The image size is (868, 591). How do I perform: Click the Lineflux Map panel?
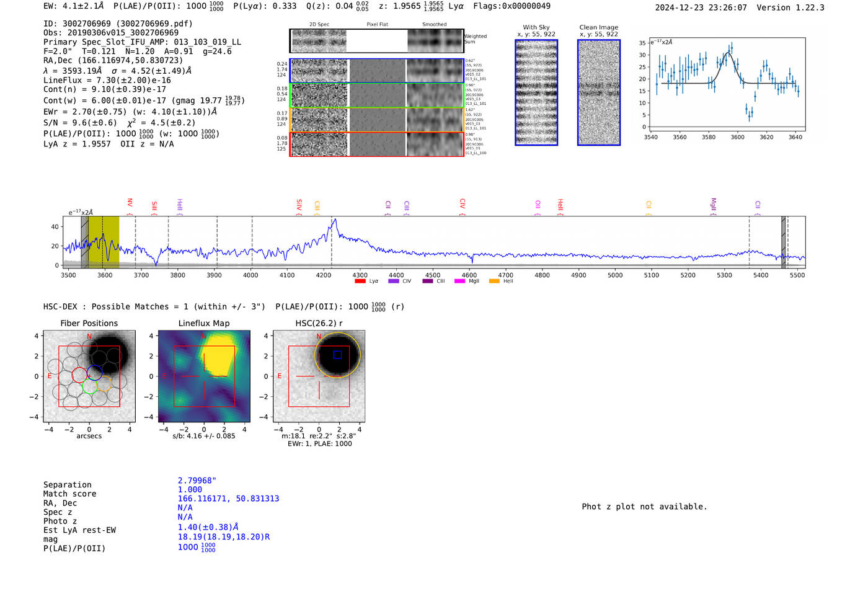tap(204, 376)
